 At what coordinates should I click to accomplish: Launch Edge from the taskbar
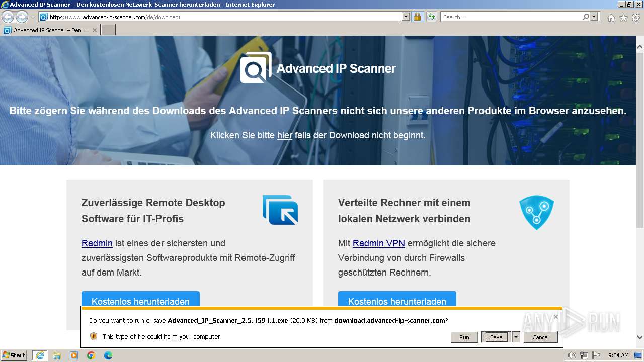(x=108, y=355)
